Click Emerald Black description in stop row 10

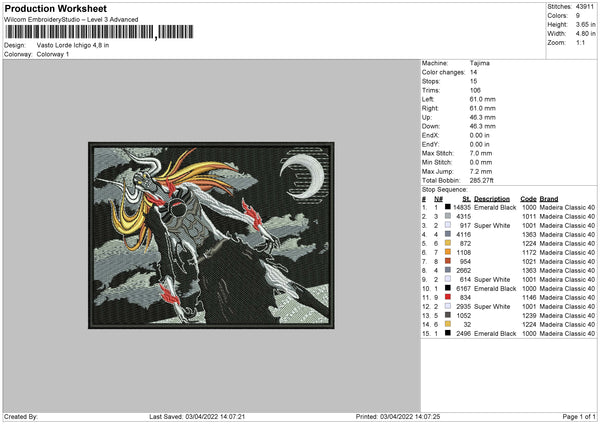(495, 289)
